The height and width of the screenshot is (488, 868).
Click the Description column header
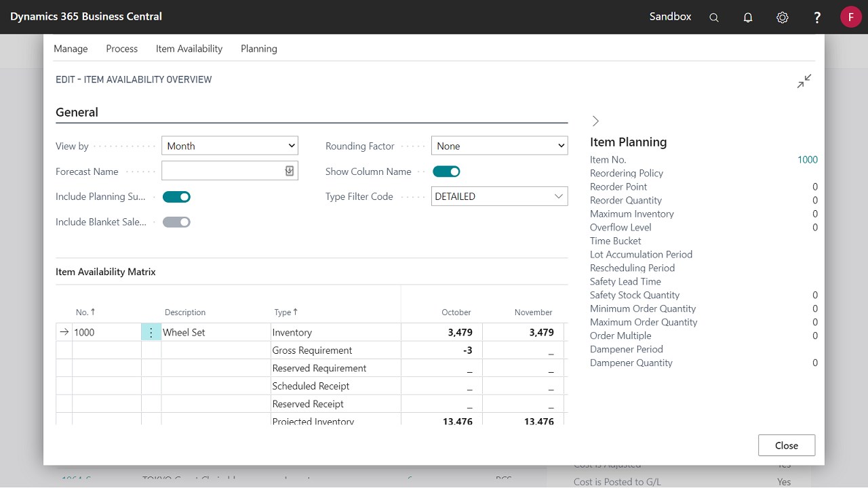click(x=185, y=312)
